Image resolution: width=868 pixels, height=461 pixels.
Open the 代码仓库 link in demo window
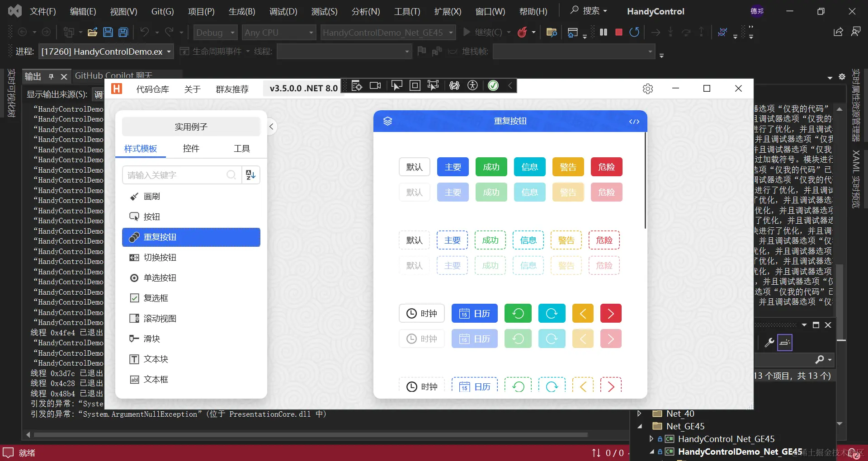[153, 89]
